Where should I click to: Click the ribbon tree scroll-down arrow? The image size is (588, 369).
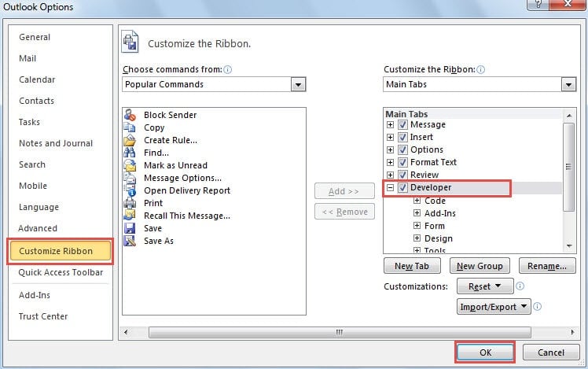[569, 246]
